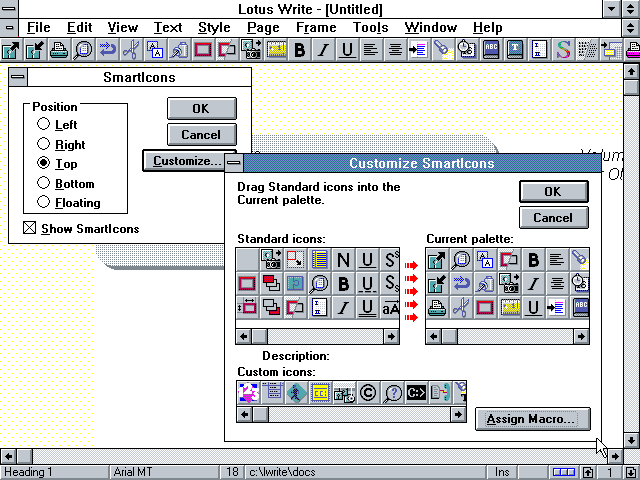Click right arrow of Standard icons scrollbar
The image size is (640, 480).
pyautogui.click(x=391, y=336)
